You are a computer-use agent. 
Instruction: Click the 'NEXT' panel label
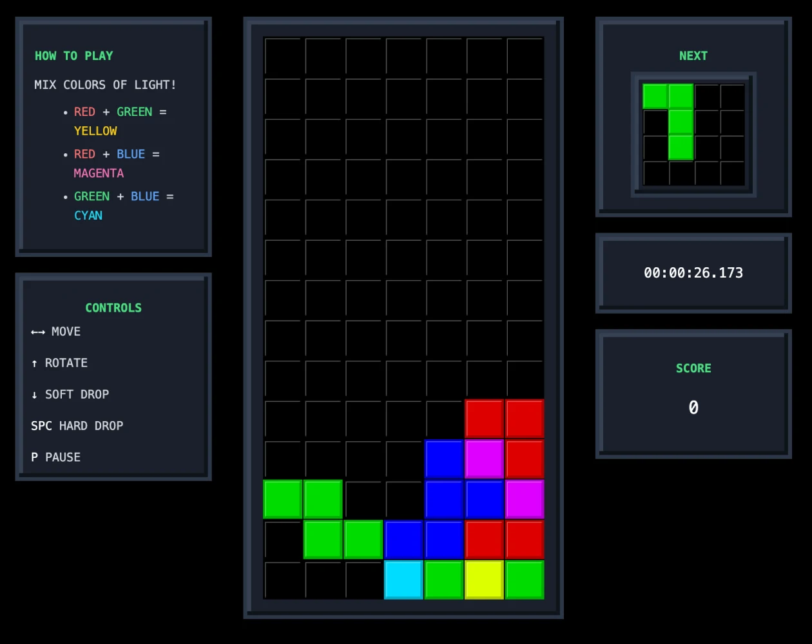693,56
